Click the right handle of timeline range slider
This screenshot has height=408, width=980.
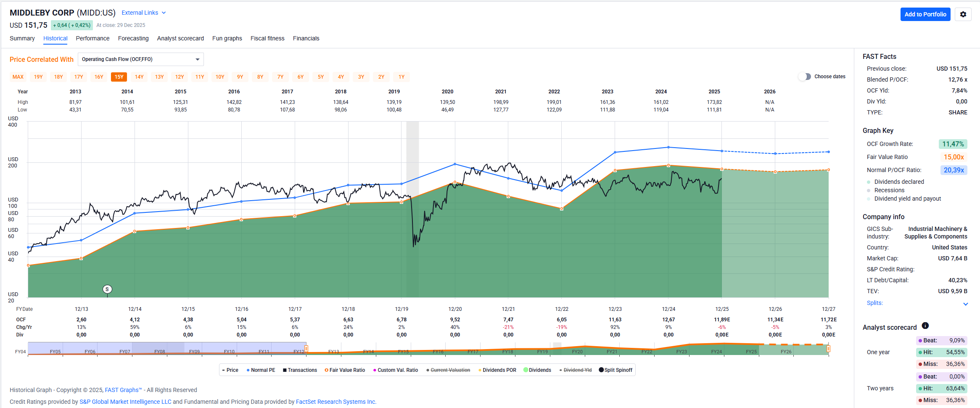(x=828, y=349)
